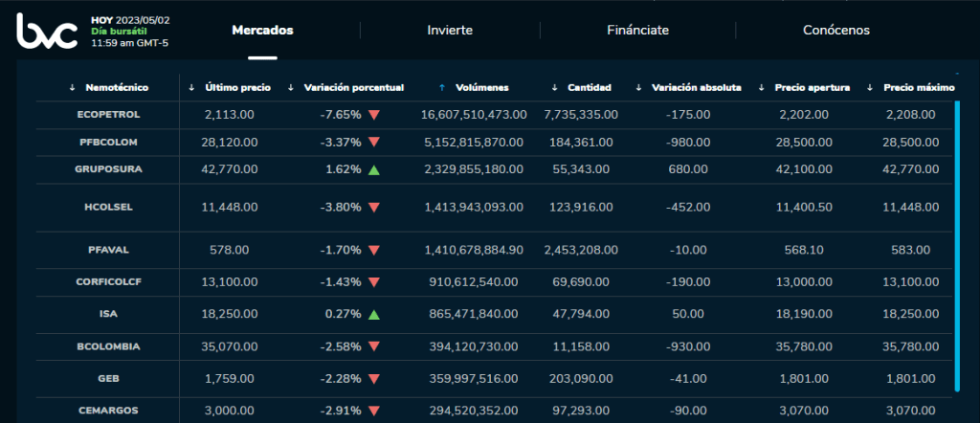
Task: Sort table by Último precio column
Action: [237, 88]
